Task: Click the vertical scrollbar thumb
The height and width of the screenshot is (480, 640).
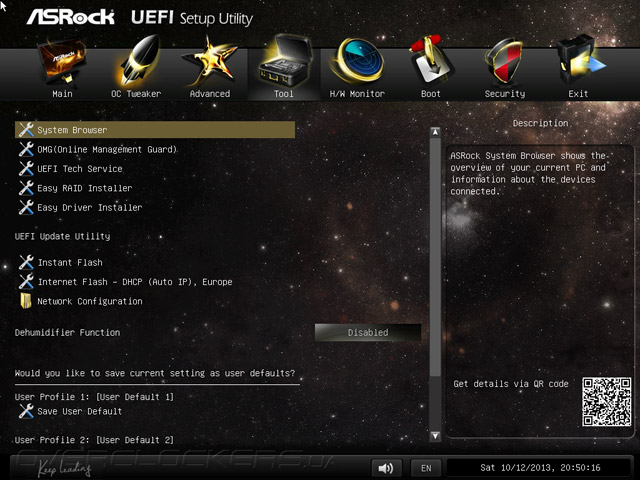Action: (435, 257)
